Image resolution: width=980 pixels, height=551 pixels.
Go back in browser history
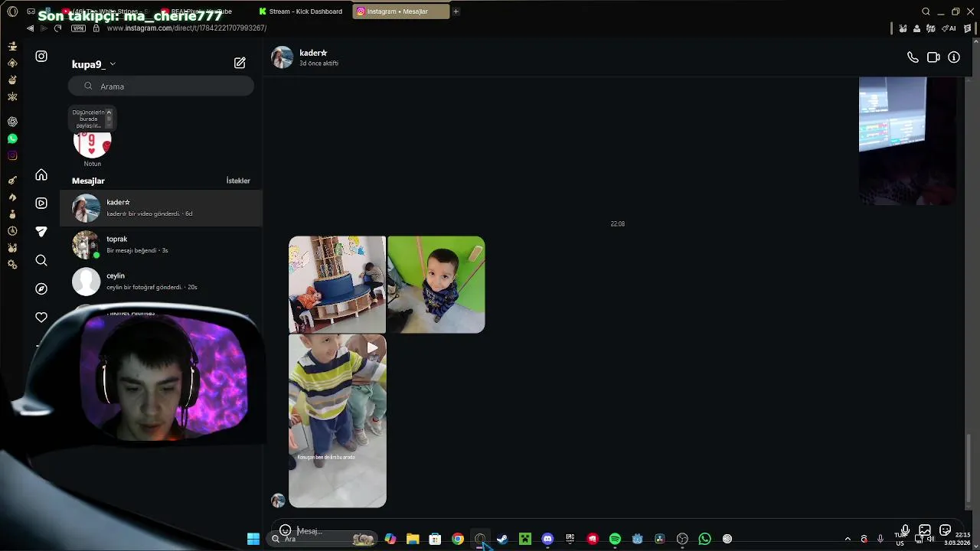(30, 28)
